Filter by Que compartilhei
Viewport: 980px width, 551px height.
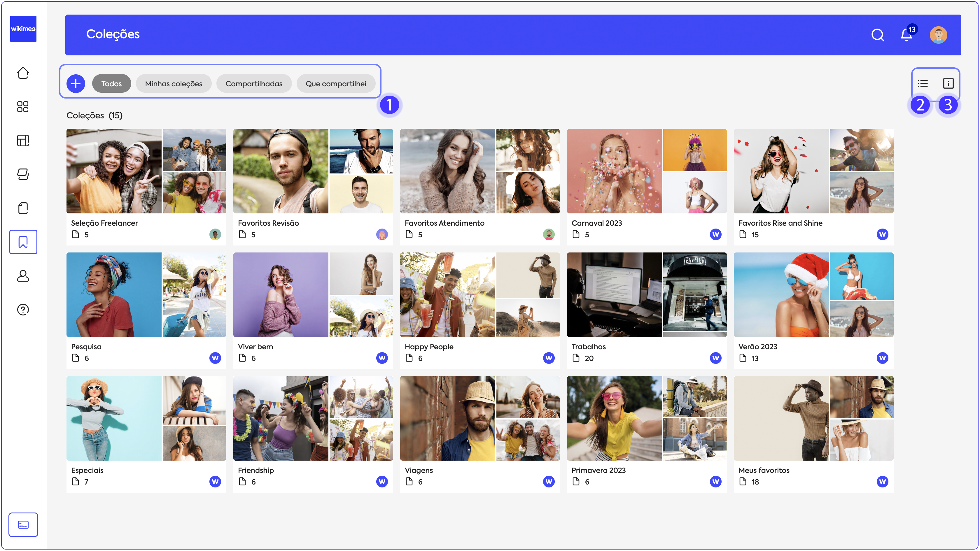tap(336, 84)
